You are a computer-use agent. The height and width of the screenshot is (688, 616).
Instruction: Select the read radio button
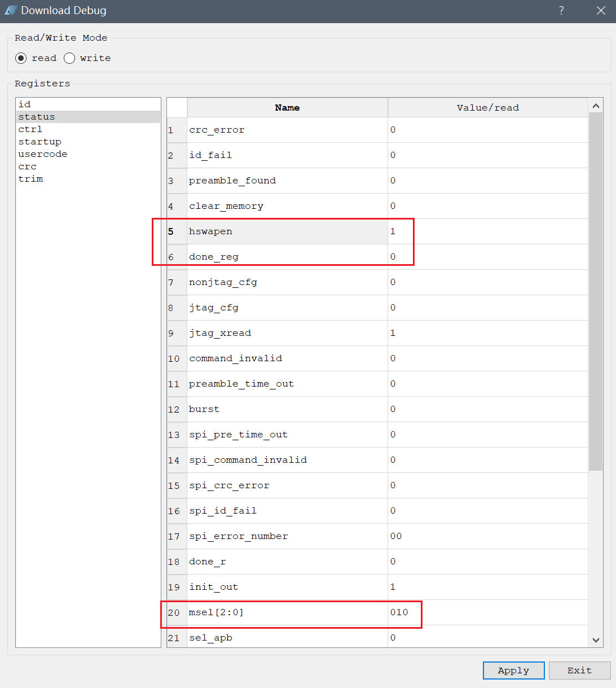21,58
